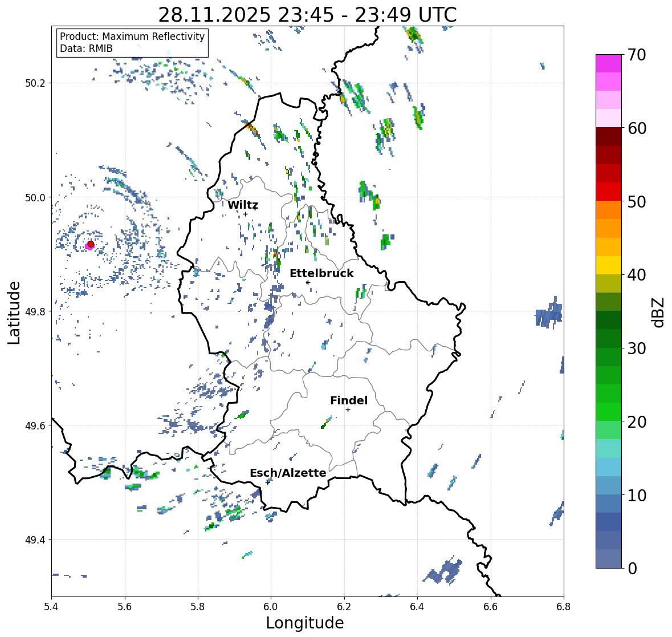672x637 pixels.
Task: Click the longitude tick label 5.8
Action: [198, 607]
